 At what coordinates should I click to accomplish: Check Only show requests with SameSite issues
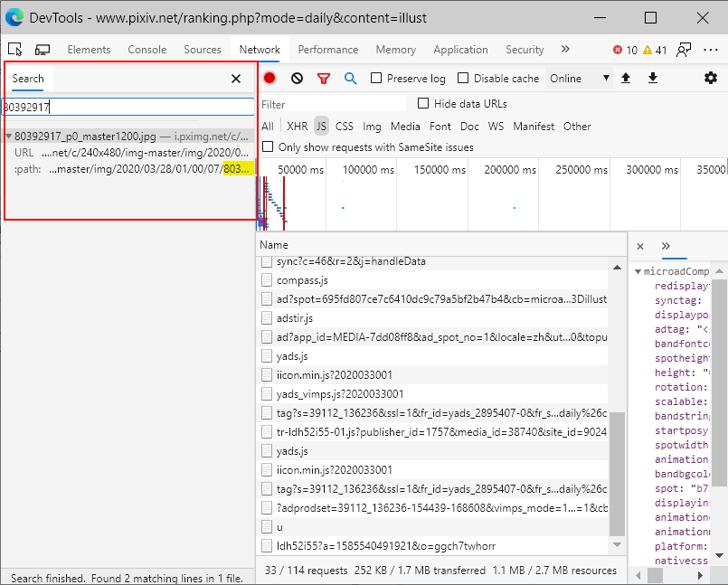[x=268, y=146]
